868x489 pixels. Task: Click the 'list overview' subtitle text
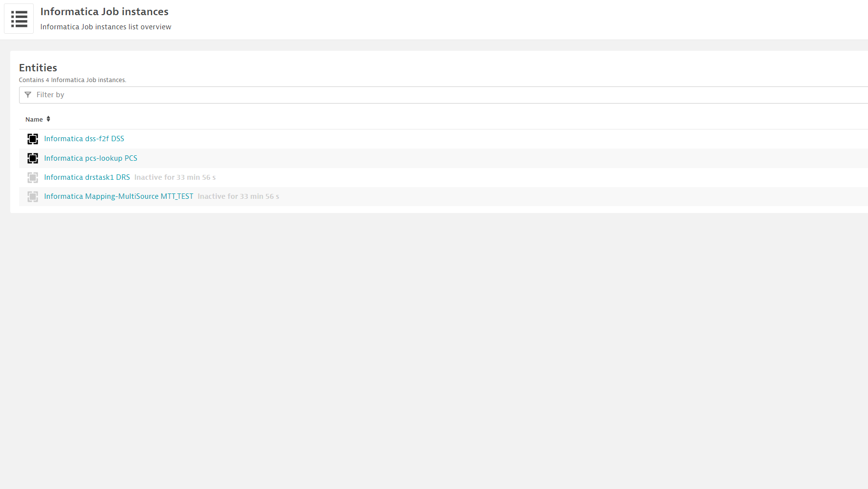pos(106,27)
